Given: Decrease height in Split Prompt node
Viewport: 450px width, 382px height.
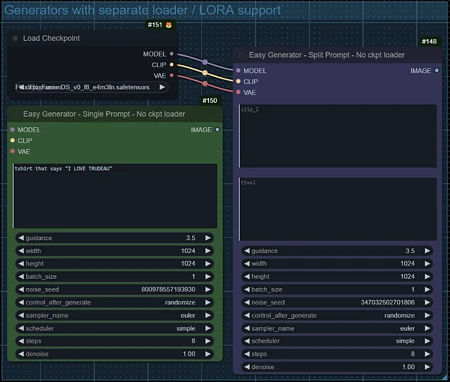Looking at the screenshot, I should pyautogui.click(x=247, y=277).
